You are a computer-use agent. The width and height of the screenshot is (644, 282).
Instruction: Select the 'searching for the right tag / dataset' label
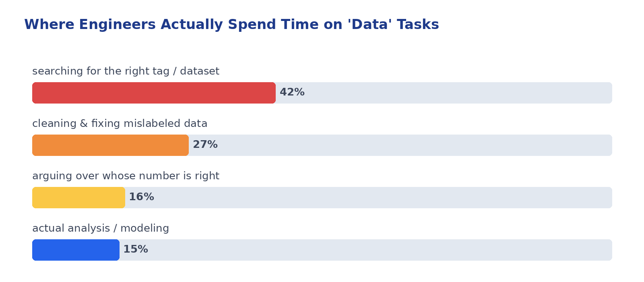pyautogui.click(x=126, y=71)
